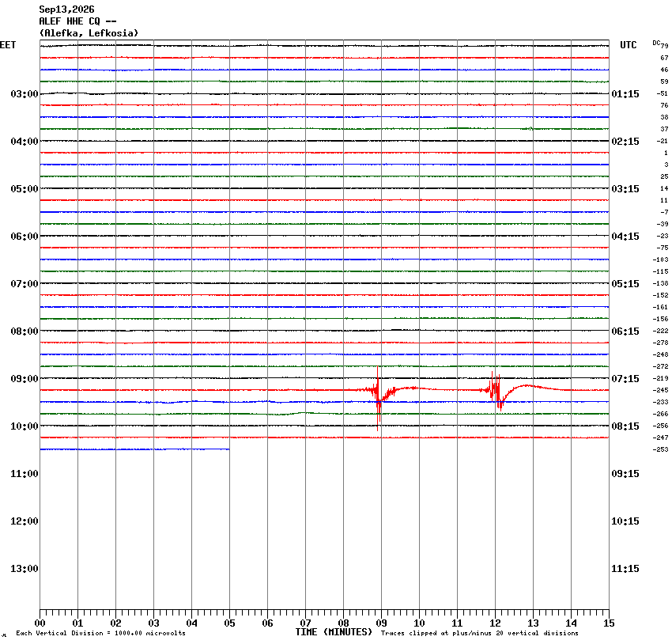Click the DC offset value -253
Image resolution: width=672 pixels, height=644 pixels.
[x=660, y=449]
